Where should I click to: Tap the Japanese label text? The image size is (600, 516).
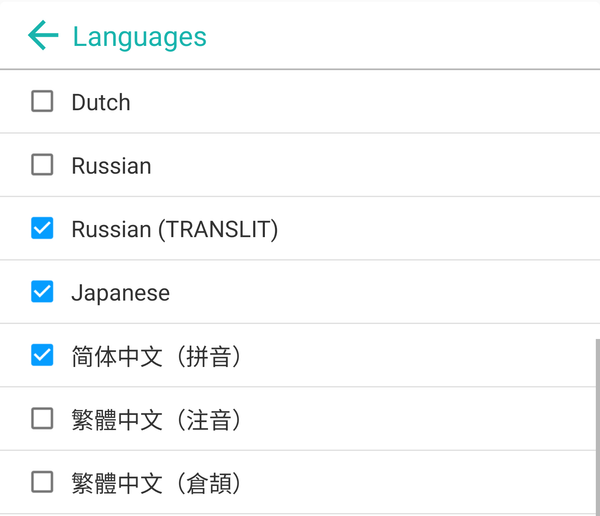click(120, 293)
